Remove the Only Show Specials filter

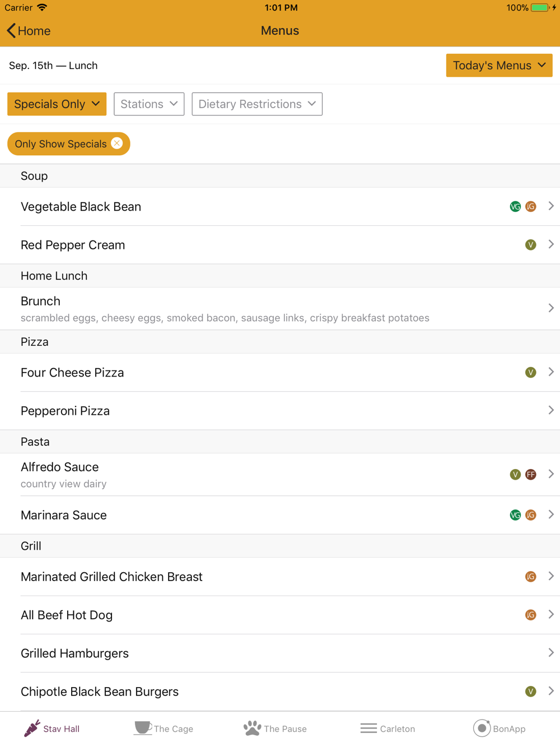(x=117, y=143)
